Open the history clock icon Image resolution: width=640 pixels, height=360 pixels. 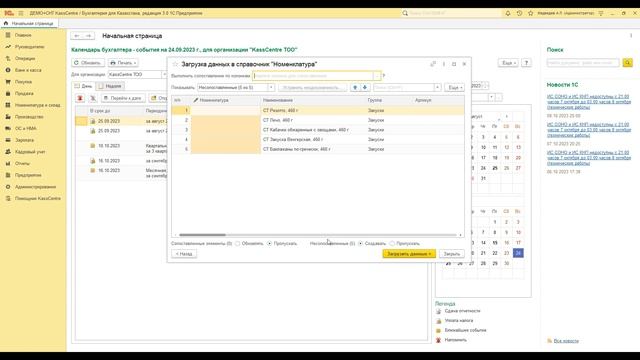519,13
